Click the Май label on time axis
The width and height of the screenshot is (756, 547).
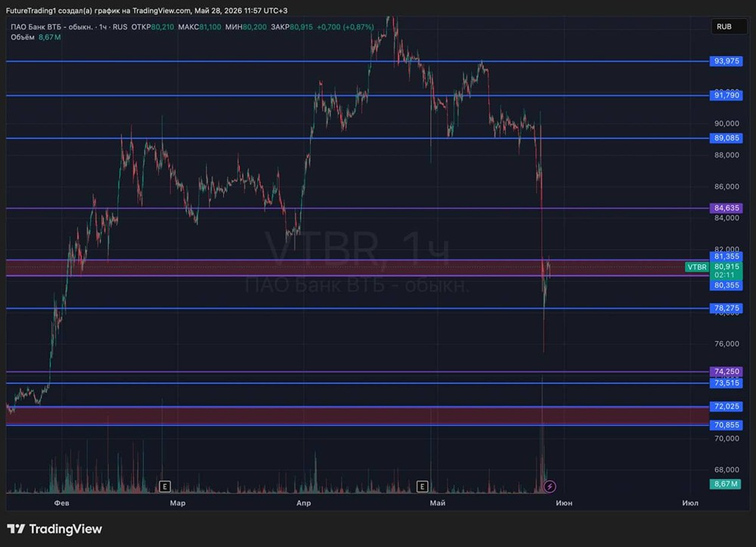(438, 502)
